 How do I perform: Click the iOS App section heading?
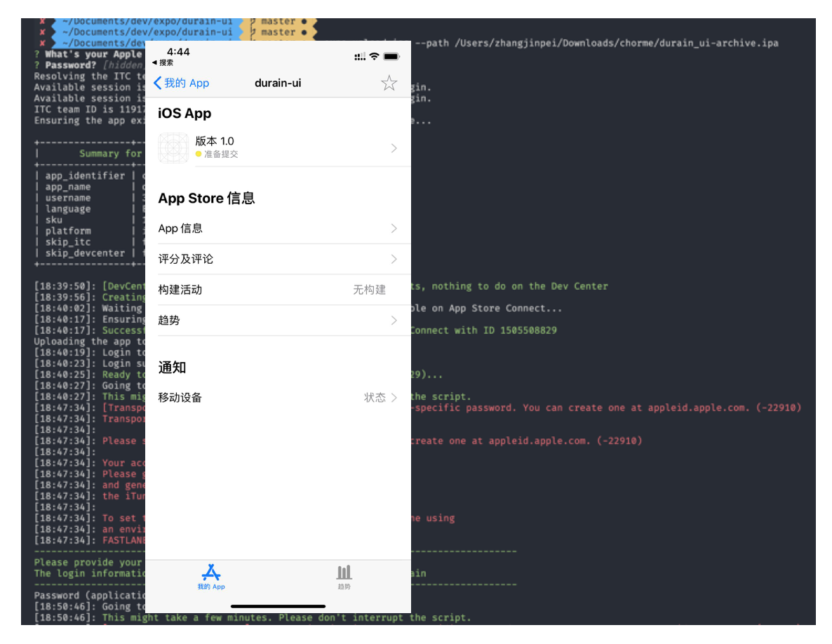coord(184,114)
